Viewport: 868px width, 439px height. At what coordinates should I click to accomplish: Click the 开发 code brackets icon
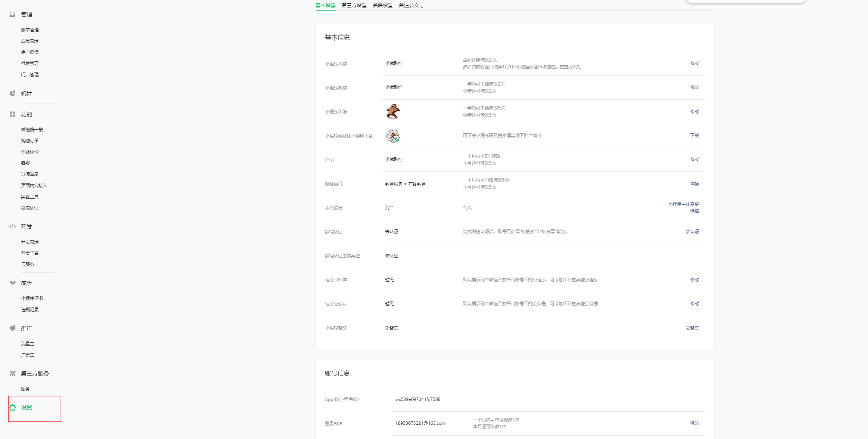pos(12,226)
